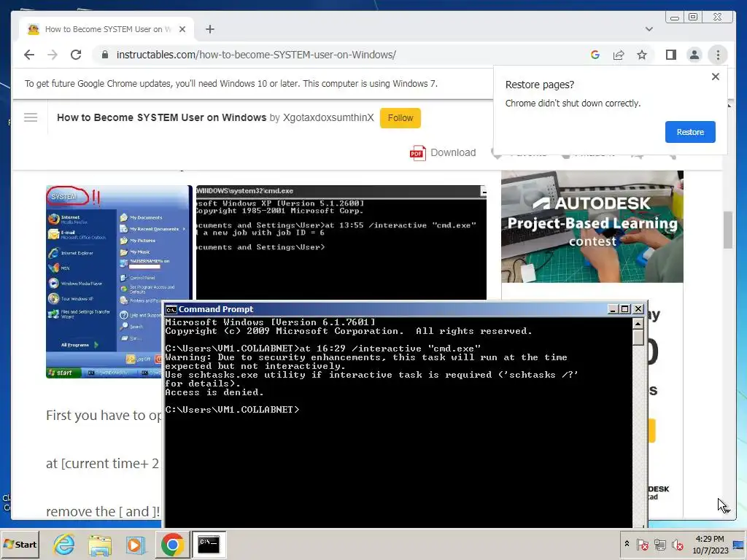Open the XP cmd.exe screenshot image
This screenshot has height=560, width=747.
tap(341, 243)
